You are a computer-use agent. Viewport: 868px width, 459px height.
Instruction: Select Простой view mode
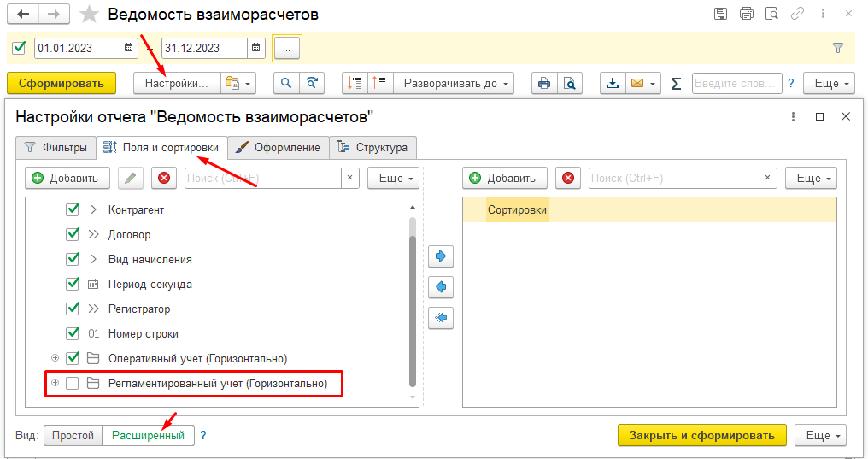coord(73,435)
